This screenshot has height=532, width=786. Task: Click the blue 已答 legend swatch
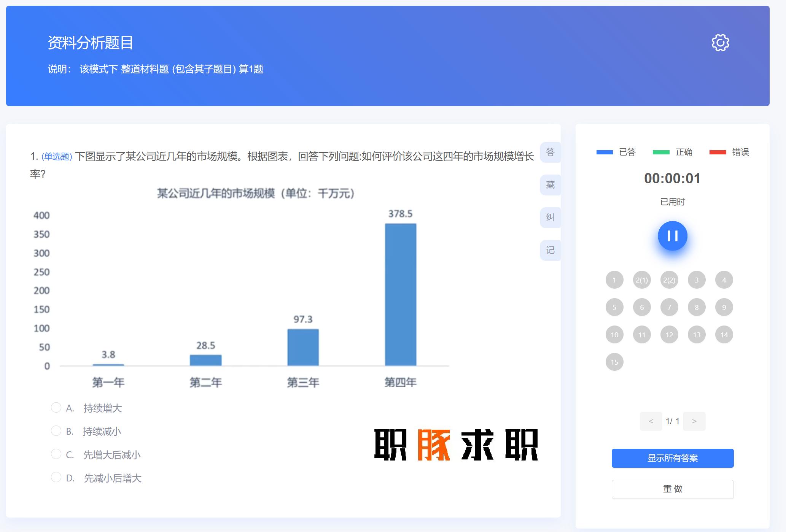tap(605, 152)
